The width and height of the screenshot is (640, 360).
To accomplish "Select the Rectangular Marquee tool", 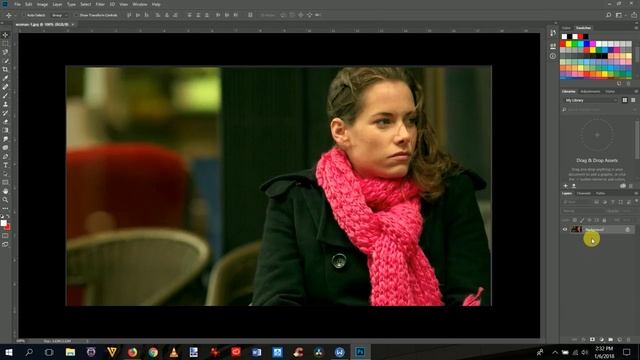I will click(5, 44).
